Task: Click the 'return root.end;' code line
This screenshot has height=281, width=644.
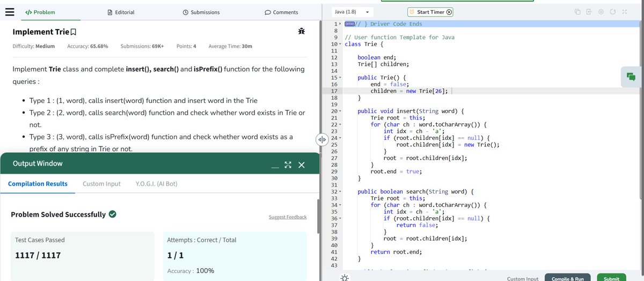Action: [396, 252]
